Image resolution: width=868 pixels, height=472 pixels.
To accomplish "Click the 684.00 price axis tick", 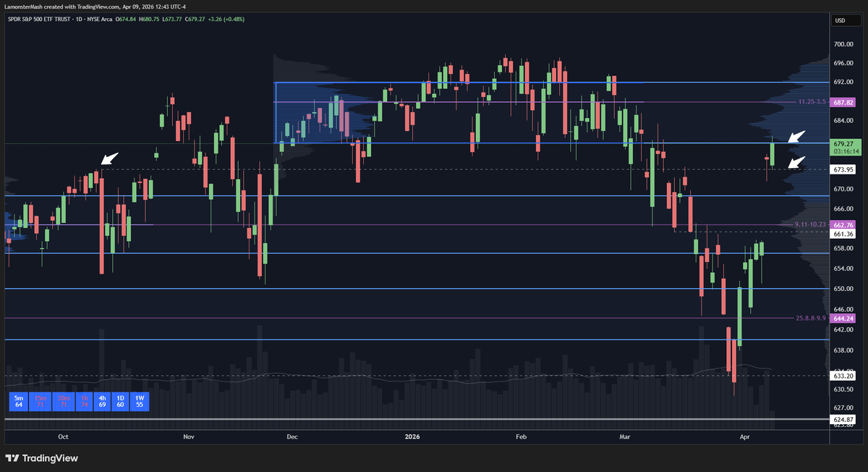I will [x=843, y=121].
